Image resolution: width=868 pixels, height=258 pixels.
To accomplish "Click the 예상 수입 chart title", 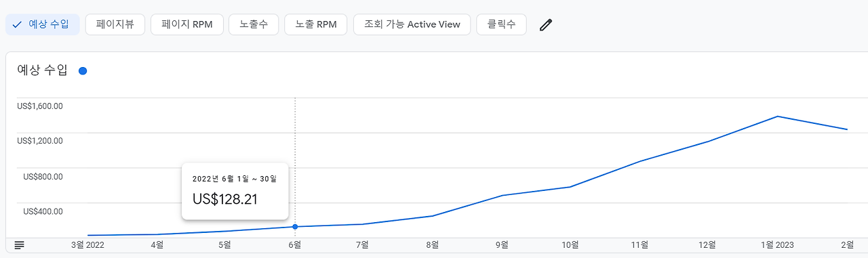I will click(x=43, y=70).
